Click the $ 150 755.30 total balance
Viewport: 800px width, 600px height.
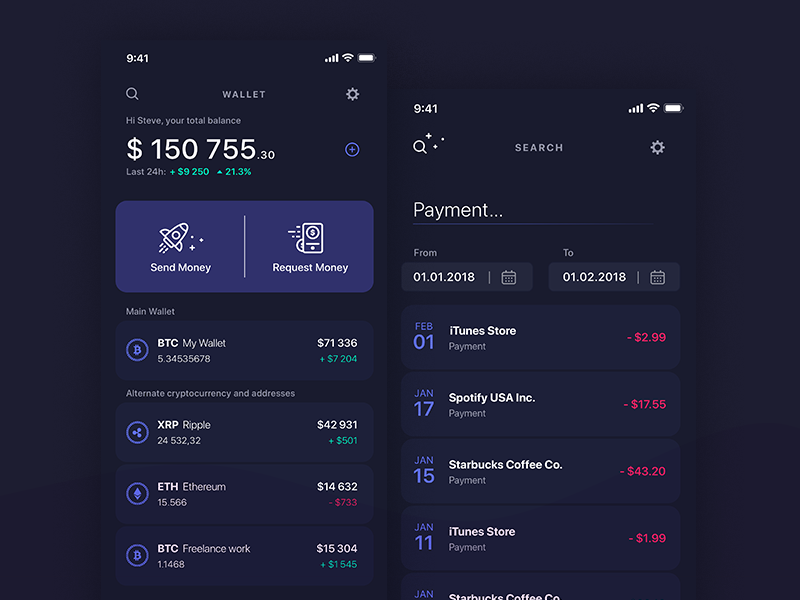click(x=201, y=149)
